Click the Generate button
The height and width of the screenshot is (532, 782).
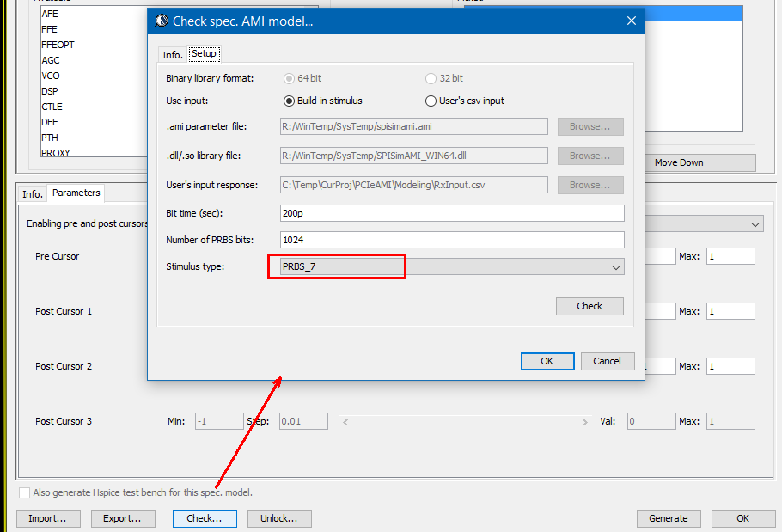668,518
